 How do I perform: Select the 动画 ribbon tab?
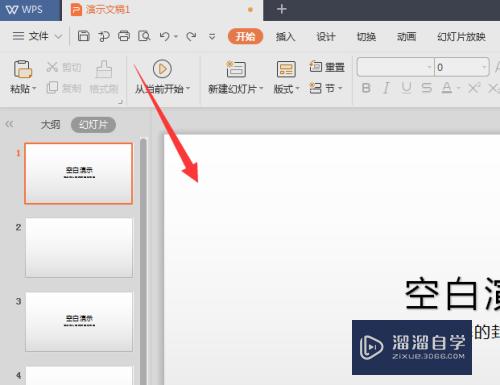click(x=406, y=36)
